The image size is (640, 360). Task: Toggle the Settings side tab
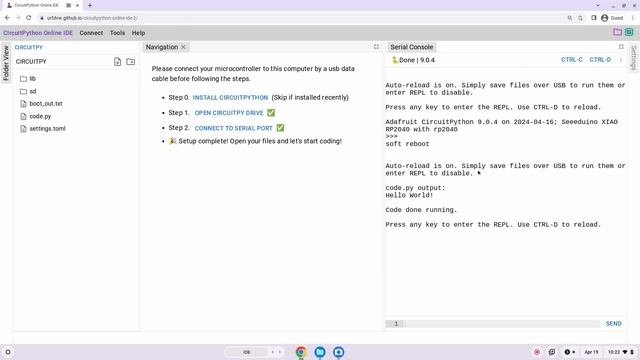pos(633,58)
